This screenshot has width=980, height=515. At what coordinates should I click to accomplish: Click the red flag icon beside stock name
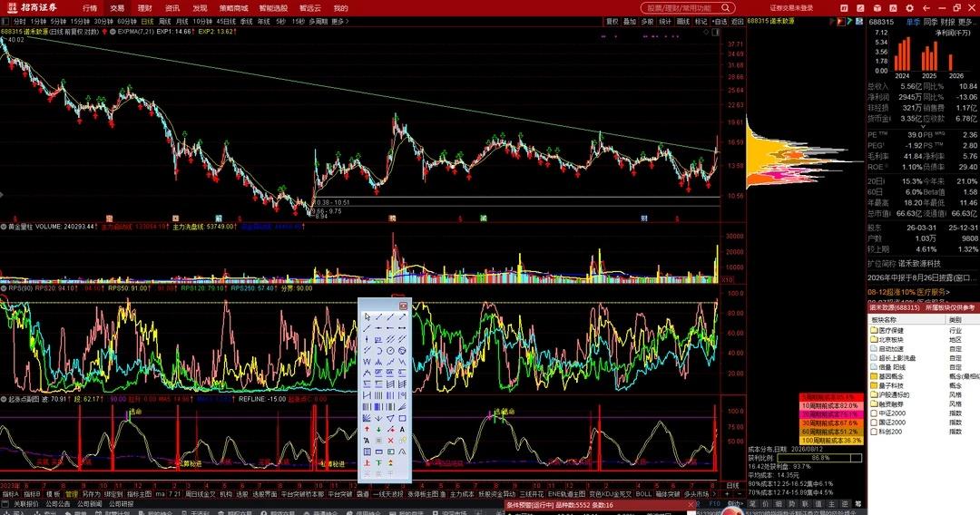(840, 21)
